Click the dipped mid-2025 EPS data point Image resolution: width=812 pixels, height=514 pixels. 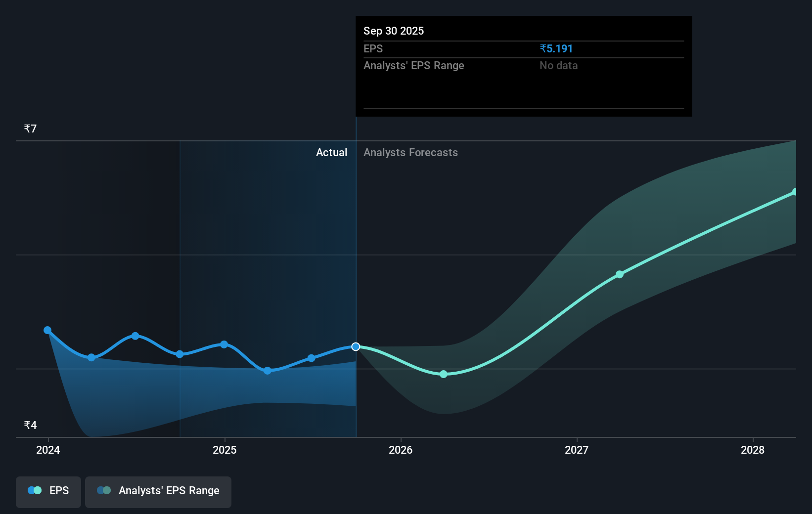267,371
